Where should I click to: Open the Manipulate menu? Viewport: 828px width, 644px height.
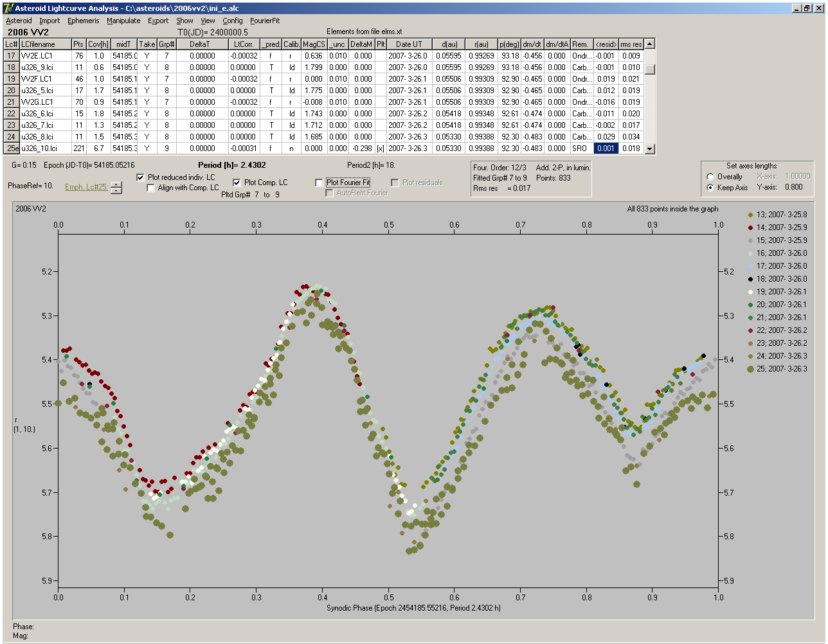123,21
